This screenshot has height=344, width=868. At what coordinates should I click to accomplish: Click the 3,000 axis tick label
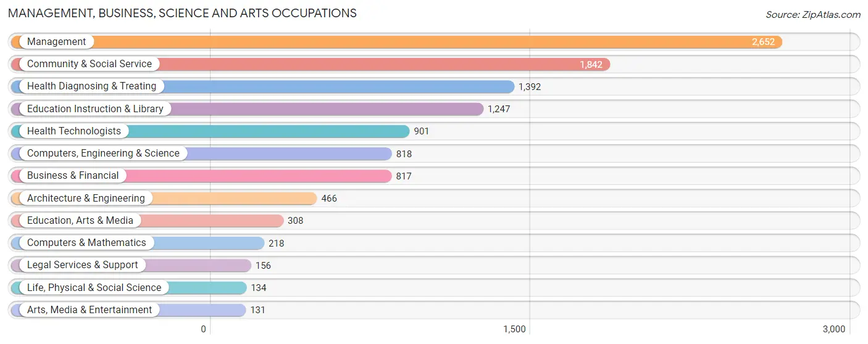(x=834, y=329)
